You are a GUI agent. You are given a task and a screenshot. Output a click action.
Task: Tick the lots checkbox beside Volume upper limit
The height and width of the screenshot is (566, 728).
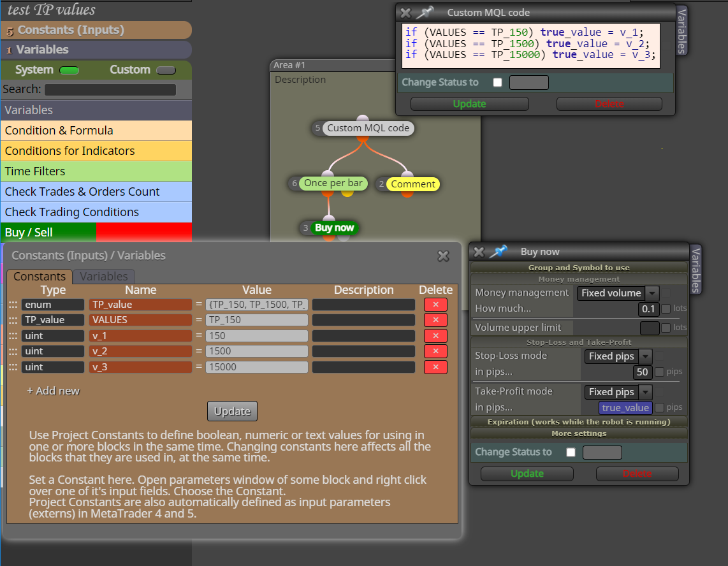(666, 328)
